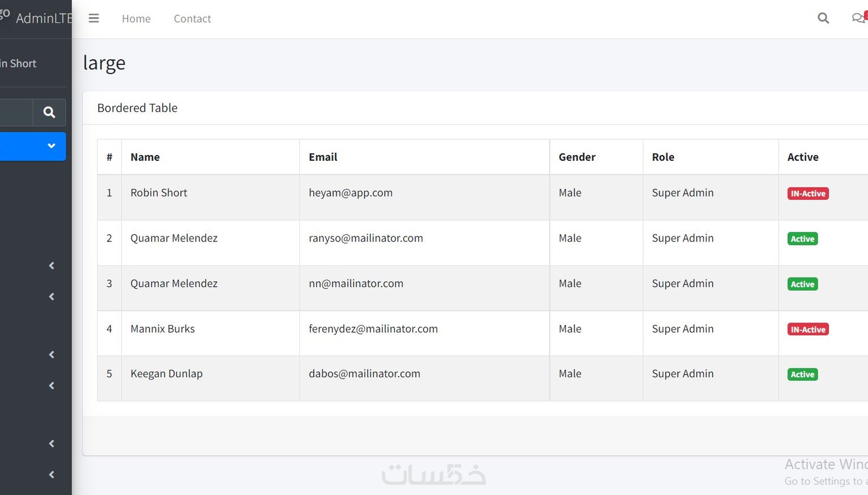868x495 pixels.
Task: Select the heyam@app.com email cell
Action: coord(350,193)
